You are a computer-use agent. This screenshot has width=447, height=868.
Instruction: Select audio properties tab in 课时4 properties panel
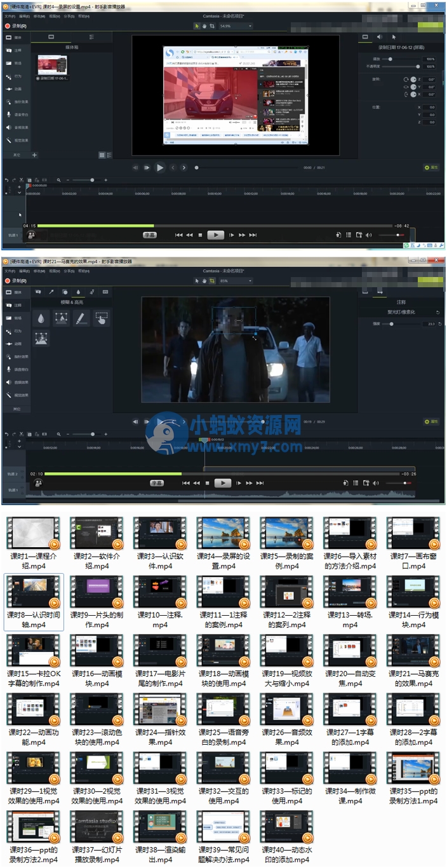[x=379, y=37]
